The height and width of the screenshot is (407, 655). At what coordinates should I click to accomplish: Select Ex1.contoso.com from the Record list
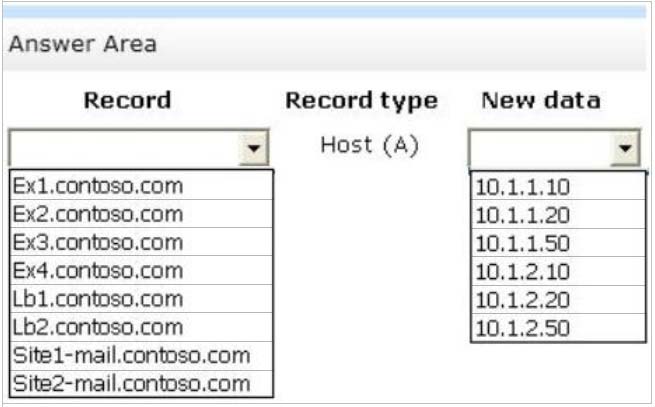pos(141,186)
